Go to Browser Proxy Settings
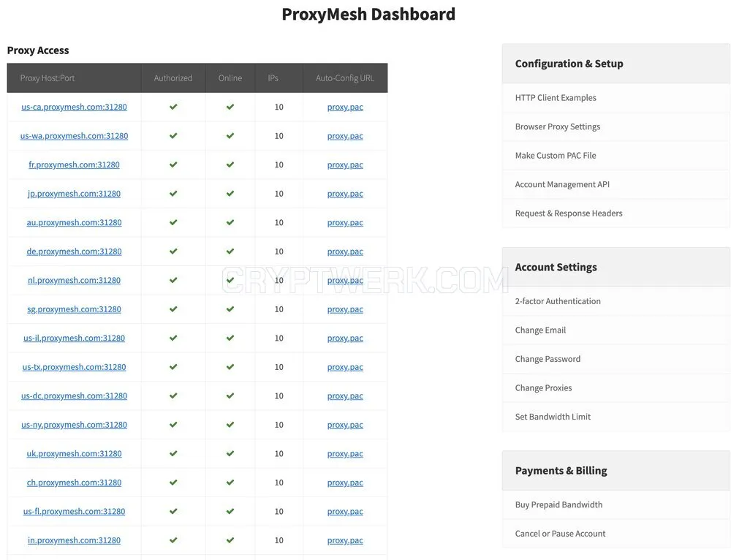Screen dimensions: 731x560 [558, 126]
